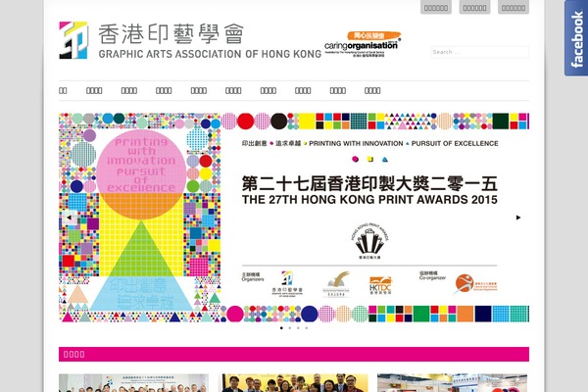Select the third slide indicator dot
This screenshot has height=392, width=588.
click(x=298, y=328)
